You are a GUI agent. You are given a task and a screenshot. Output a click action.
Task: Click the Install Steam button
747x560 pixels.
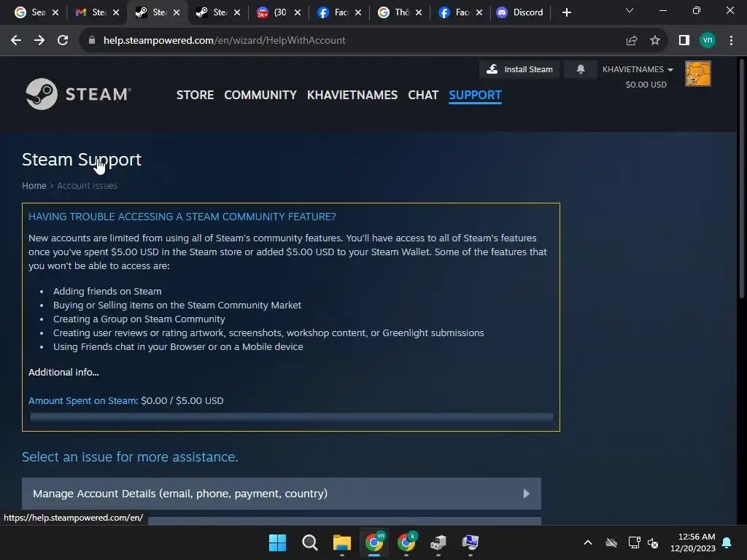click(519, 69)
